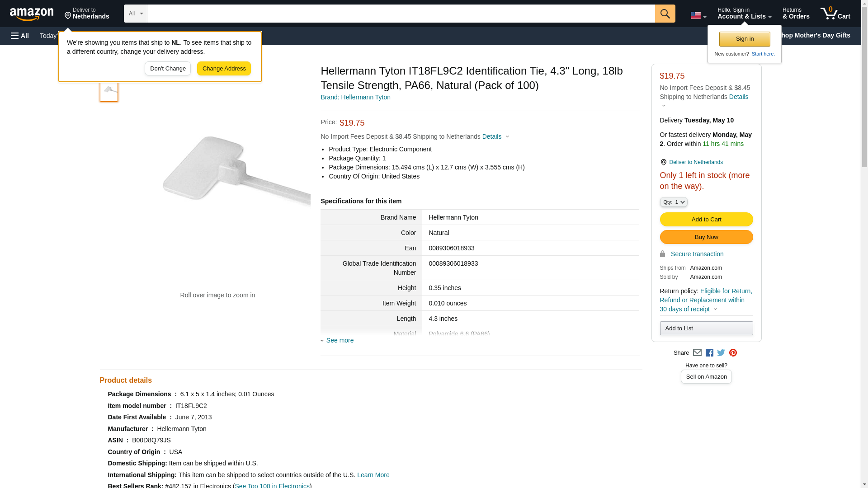Click the Change Address button
The width and height of the screenshot is (868, 488).
click(x=224, y=69)
